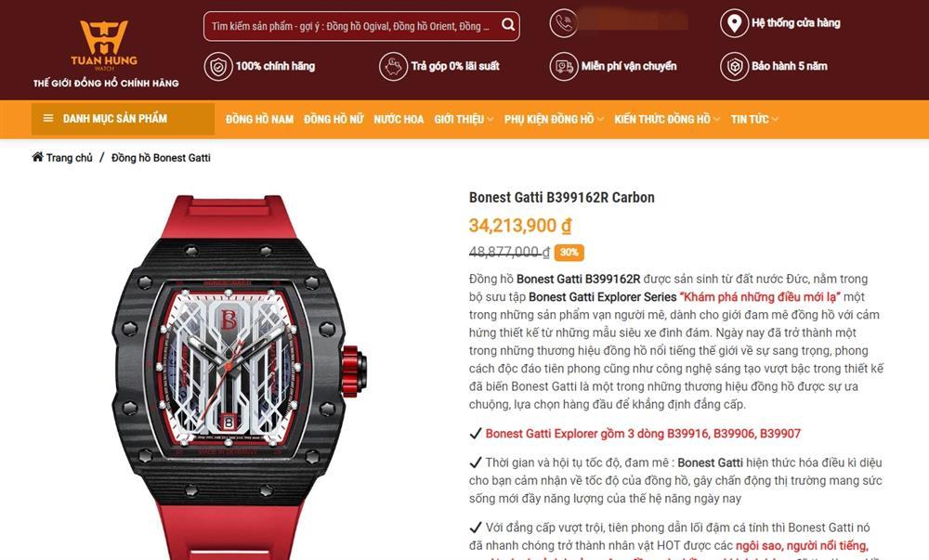The width and height of the screenshot is (929, 560).
Task: Click the piggy bank installment icon
Action: coord(393,66)
